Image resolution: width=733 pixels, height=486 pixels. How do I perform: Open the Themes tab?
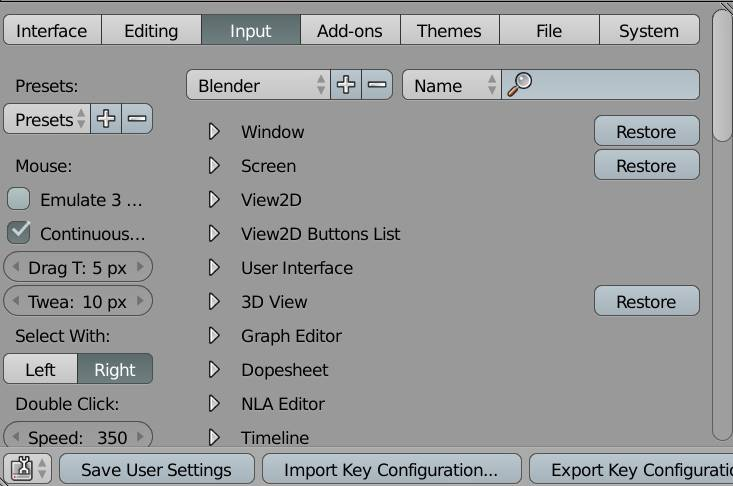449,30
